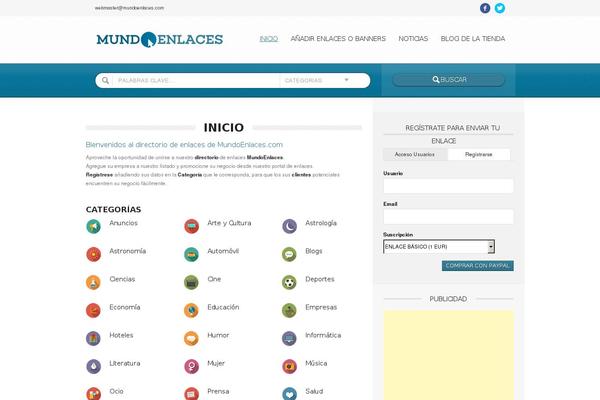Expand the Suscripción Enlace Básico dropdown
600x400 pixels.
pos(439,247)
